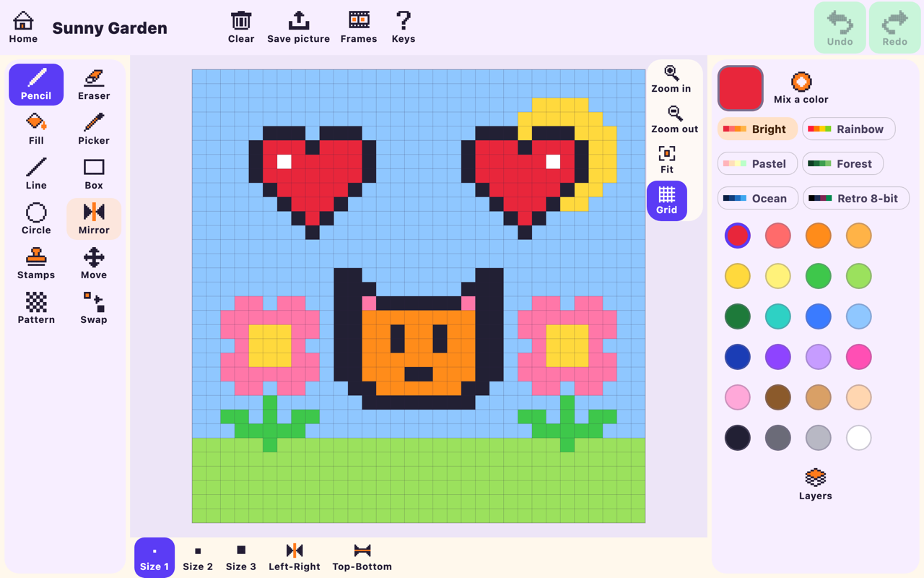The width and height of the screenshot is (924, 578).
Task: Open the Frames panel
Action: point(359,27)
